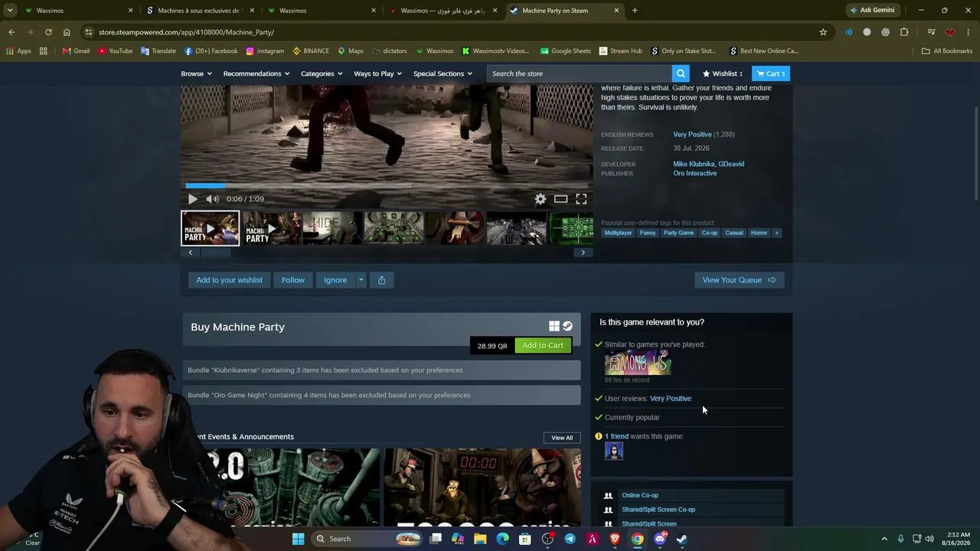This screenshot has height=551, width=980.
Task: Enter fullscreen on the trailer video
Action: [581, 199]
